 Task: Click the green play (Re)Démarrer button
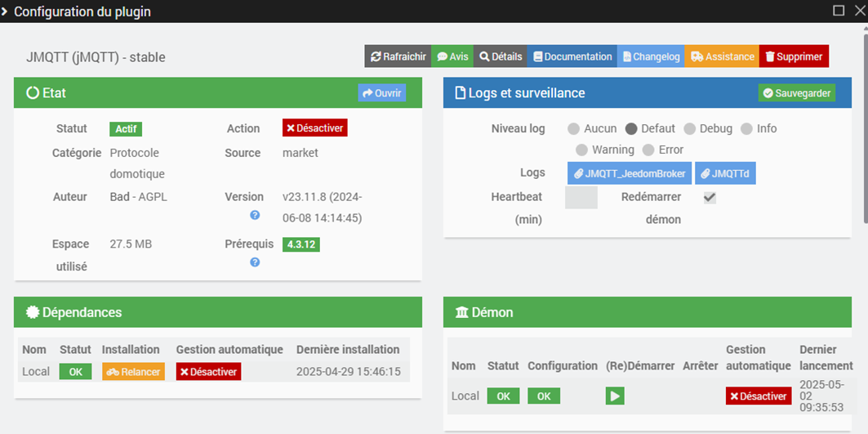[x=615, y=396]
